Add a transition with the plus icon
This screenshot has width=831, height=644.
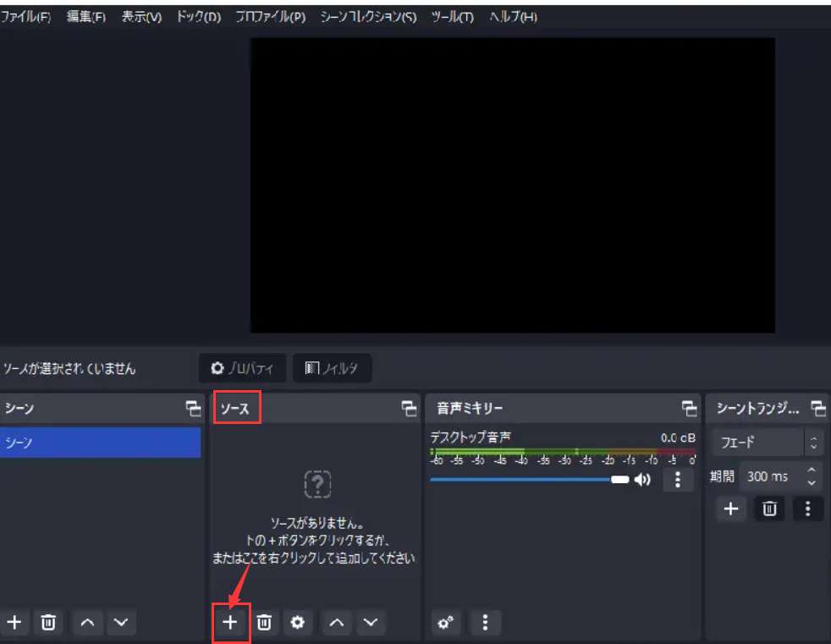(730, 509)
